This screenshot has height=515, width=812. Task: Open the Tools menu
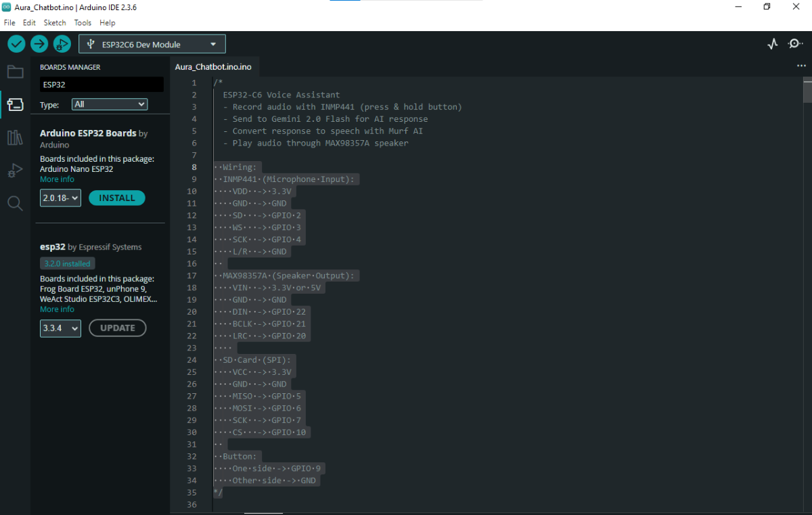[x=83, y=22]
